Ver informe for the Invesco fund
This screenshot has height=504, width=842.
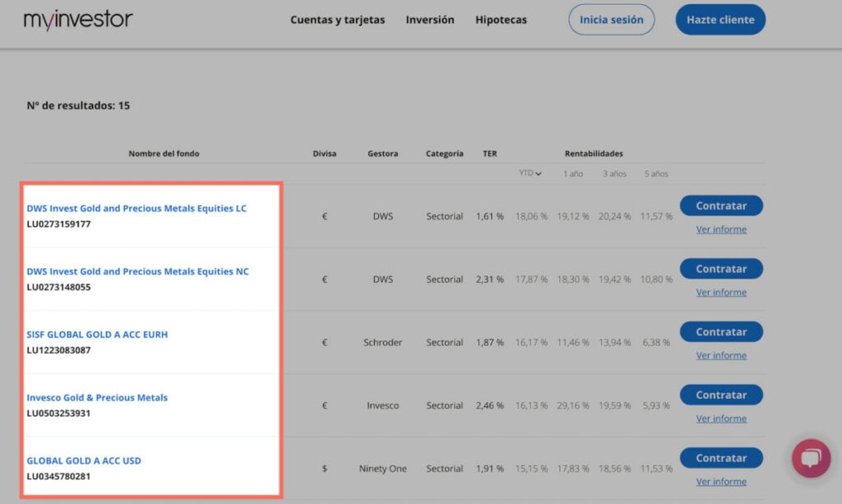[x=721, y=418]
